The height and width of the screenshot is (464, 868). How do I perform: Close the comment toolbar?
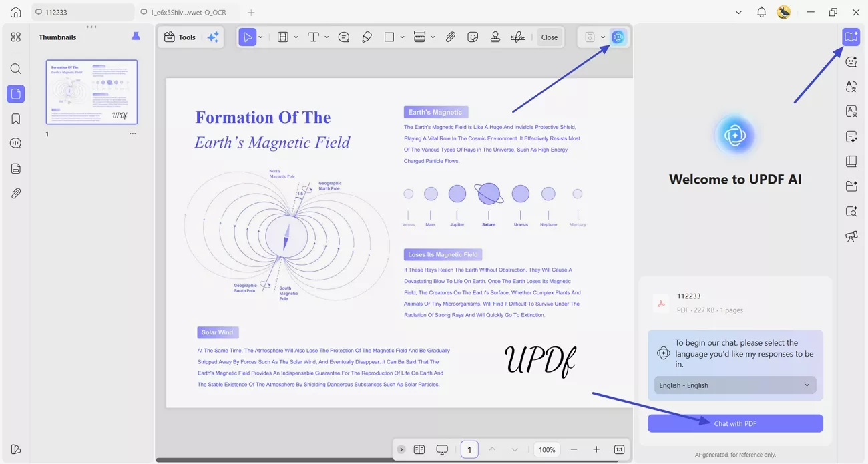click(550, 37)
